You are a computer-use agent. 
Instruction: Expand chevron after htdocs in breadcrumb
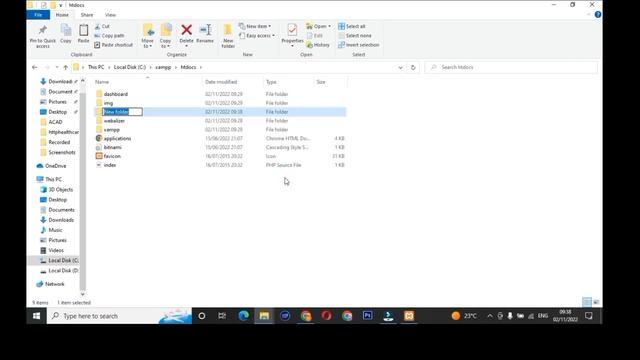coord(201,67)
